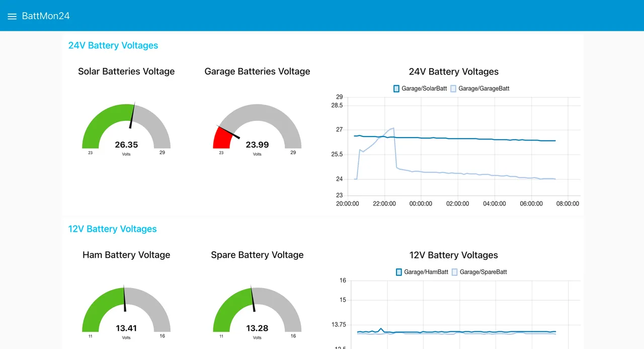644x349 pixels.
Task: Toggle the Garage/HamBatt legend series
Action: click(422, 272)
